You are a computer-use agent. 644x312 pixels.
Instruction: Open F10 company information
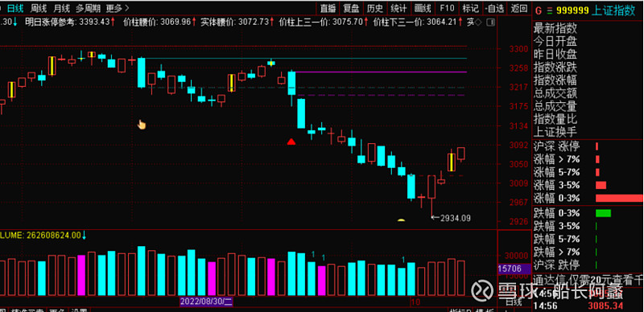(447, 8)
